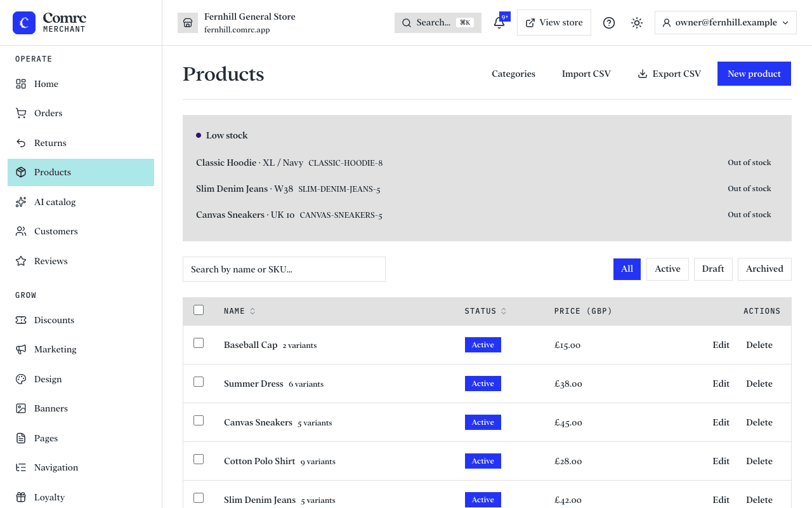Tick the select-all checkbox in table header

coord(199,310)
